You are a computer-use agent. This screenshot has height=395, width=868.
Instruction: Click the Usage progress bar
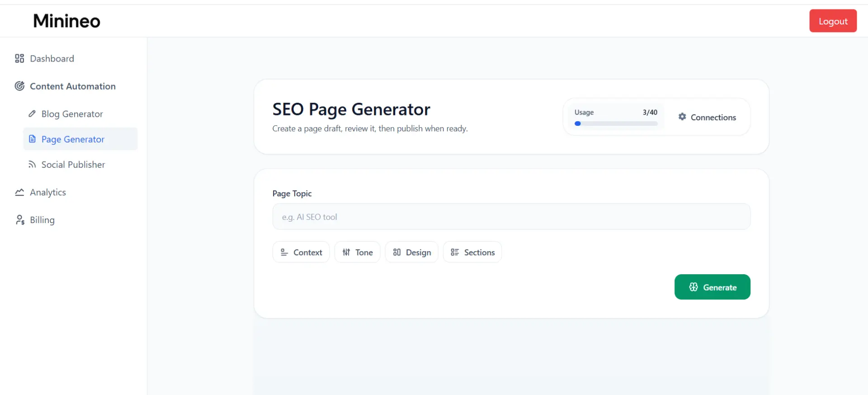tap(616, 124)
